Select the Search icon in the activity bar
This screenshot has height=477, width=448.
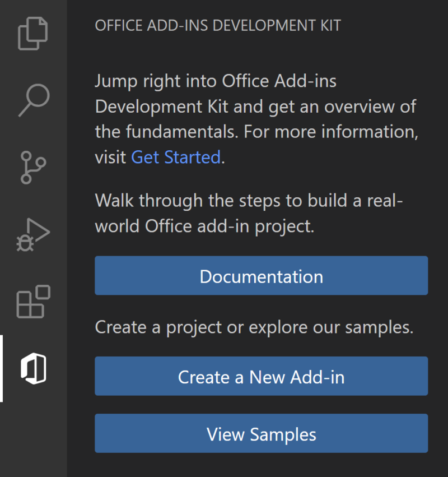(32, 100)
